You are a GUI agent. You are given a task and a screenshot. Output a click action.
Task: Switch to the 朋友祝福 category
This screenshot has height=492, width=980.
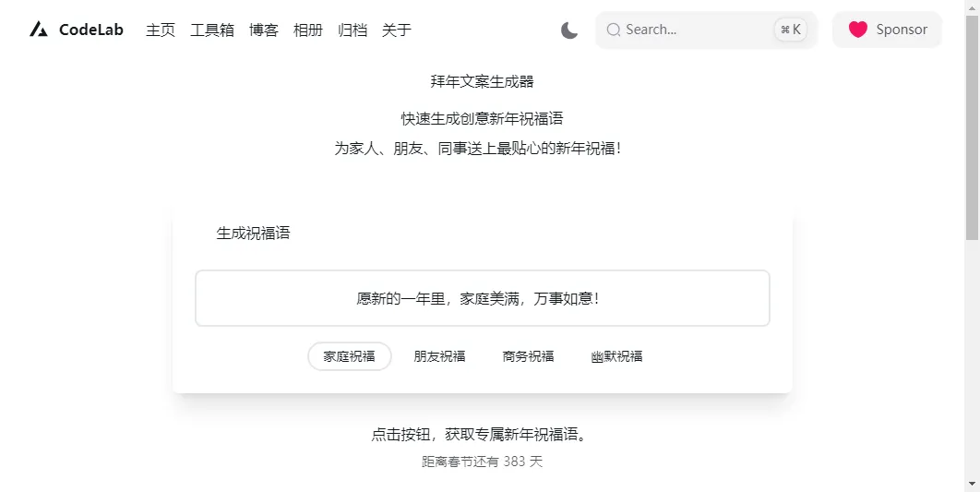(439, 356)
